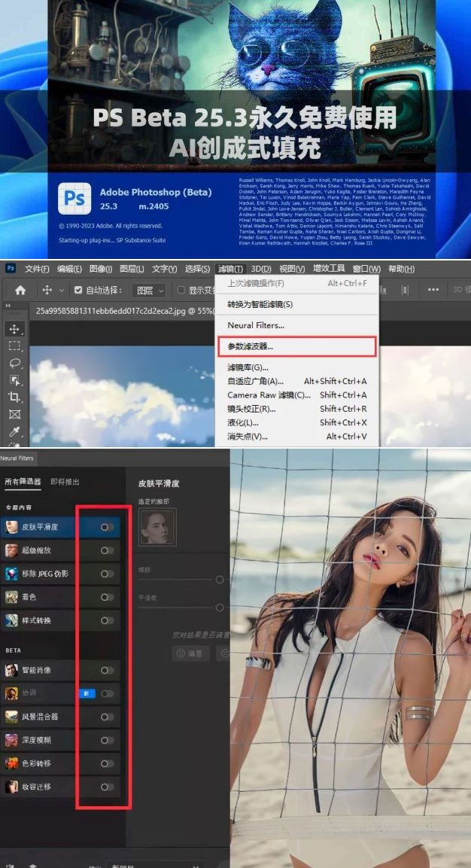Screen dimensions: 471x868
Task: Turn on the 超级缩放 filter switch
Action: pos(108,550)
